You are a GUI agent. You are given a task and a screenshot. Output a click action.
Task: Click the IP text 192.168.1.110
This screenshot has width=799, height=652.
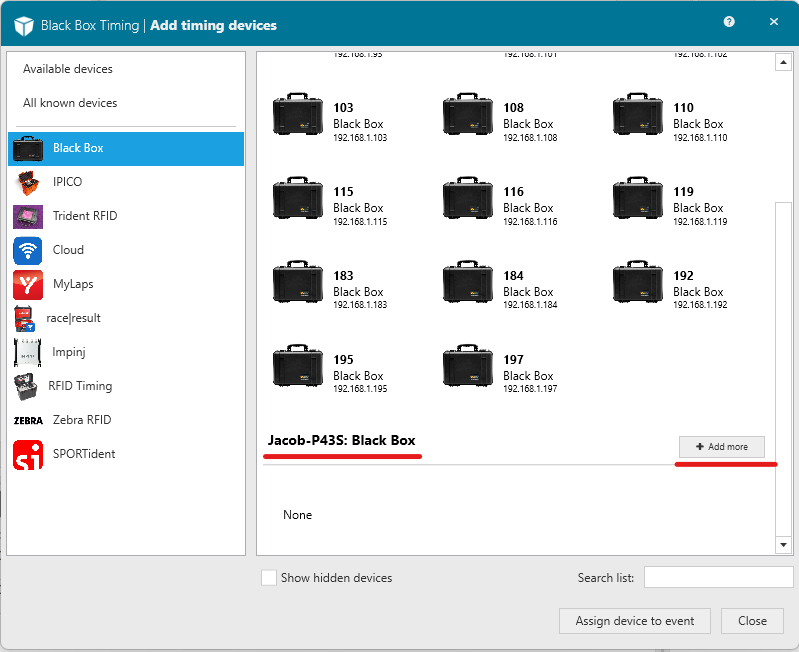[700, 138]
